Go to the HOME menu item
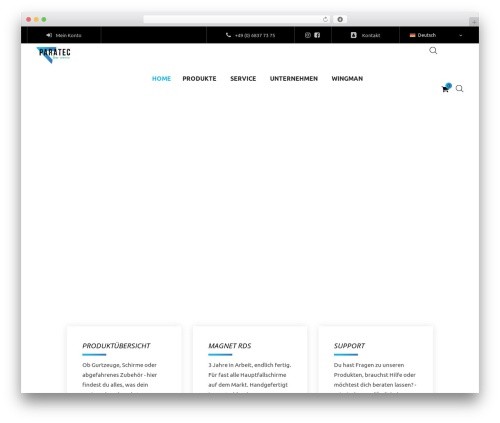The width and height of the screenshot is (500, 423). (161, 79)
